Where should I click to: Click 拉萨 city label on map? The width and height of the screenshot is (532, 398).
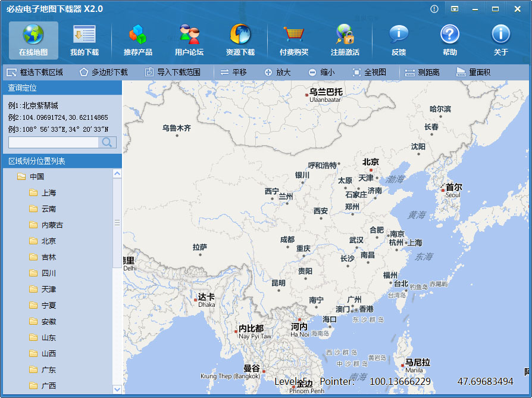[200, 247]
